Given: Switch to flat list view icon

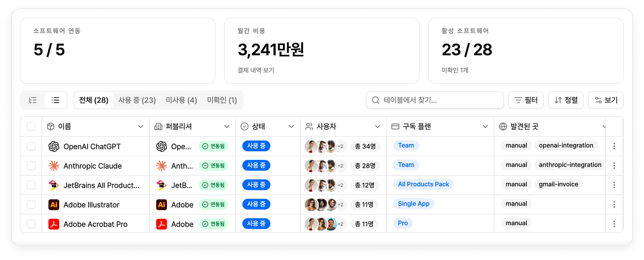Looking at the screenshot, I should pos(56,100).
